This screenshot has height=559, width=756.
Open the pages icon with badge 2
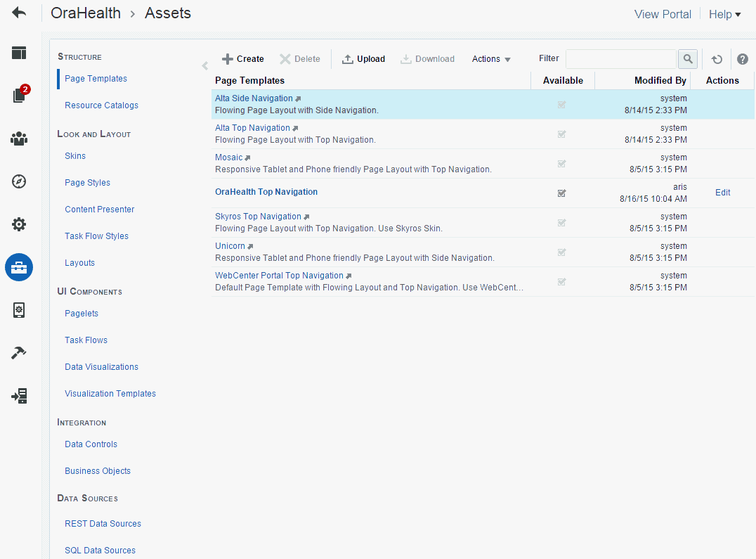click(x=20, y=94)
